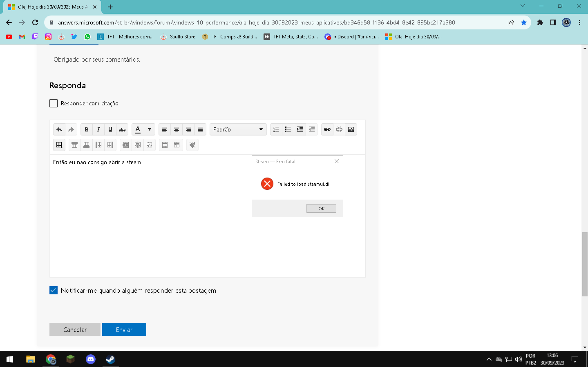
Task: Increase paragraph indent
Action: (x=300, y=129)
